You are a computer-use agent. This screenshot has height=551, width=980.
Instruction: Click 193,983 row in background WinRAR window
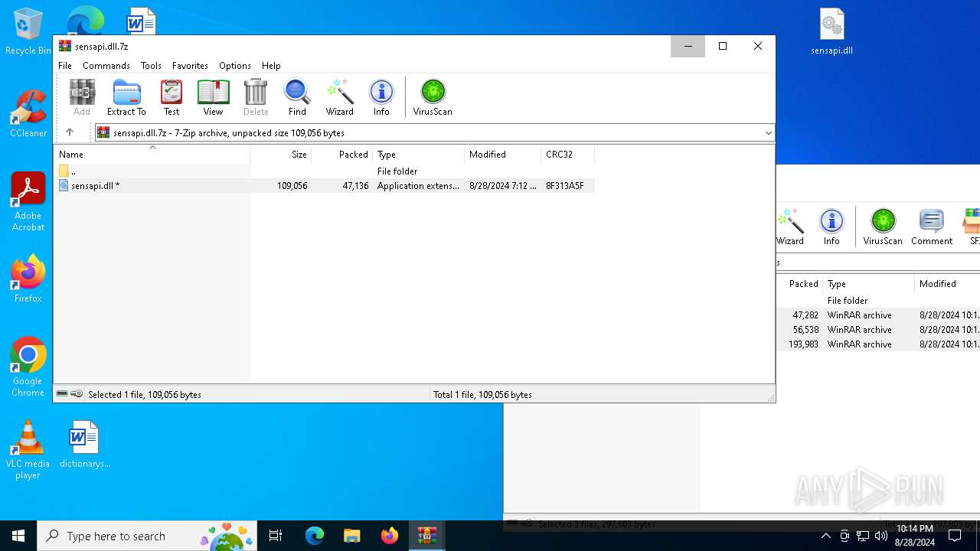877,344
